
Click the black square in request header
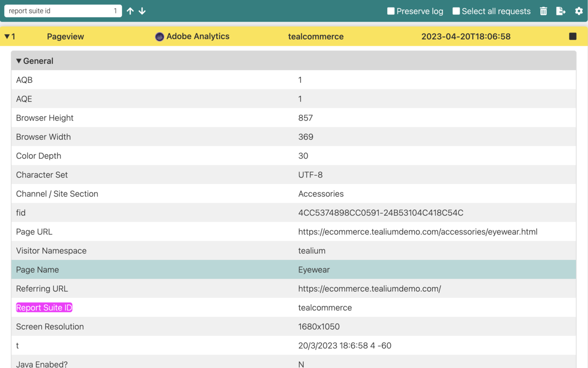tap(572, 36)
